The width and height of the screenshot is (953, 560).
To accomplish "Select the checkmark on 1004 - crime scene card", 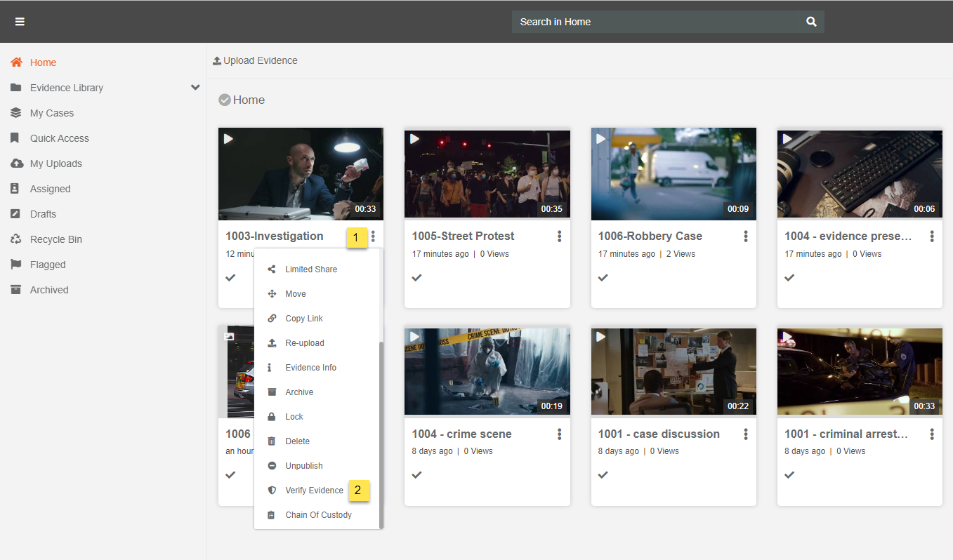I will tap(416, 475).
